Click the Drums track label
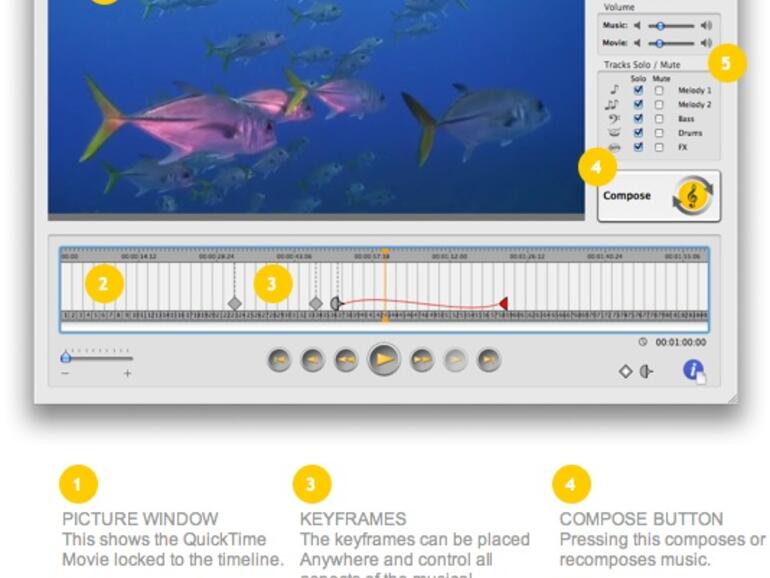Viewport: 770px width, 578px height. click(690, 133)
